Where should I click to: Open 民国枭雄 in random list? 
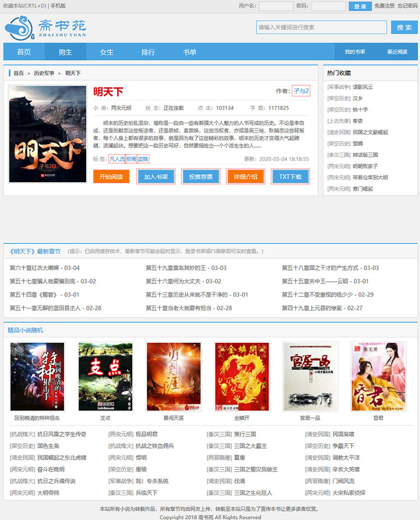[x=343, y=434]
